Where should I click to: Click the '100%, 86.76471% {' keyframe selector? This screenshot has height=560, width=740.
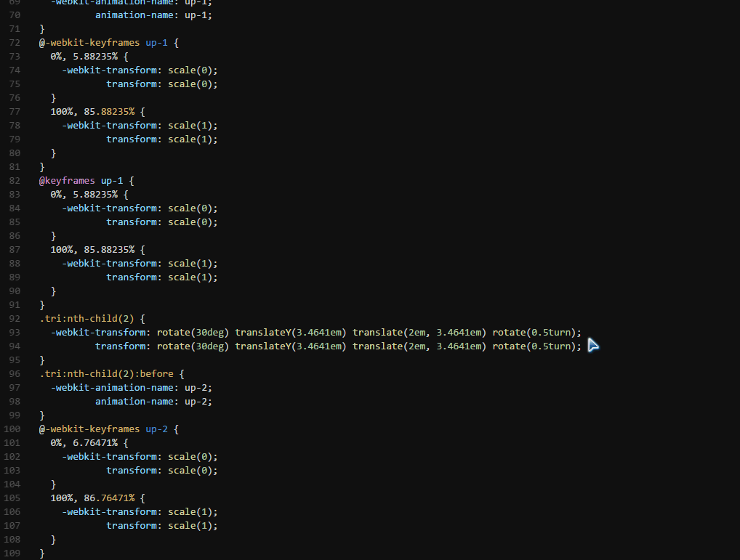pyautogui.click(x=97, y=498)
